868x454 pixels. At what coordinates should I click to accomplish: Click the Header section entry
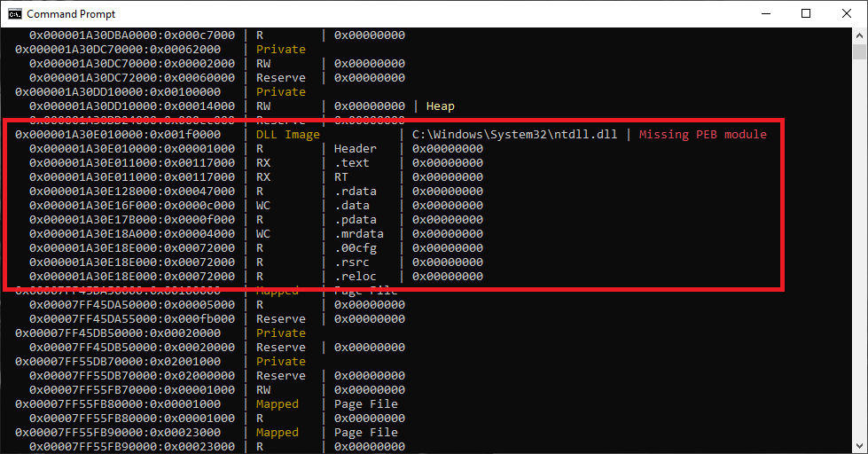[x=355, y=149]
